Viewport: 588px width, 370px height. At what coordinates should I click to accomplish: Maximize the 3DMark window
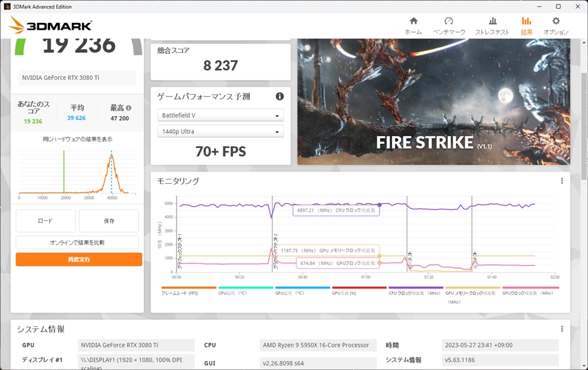558,6
